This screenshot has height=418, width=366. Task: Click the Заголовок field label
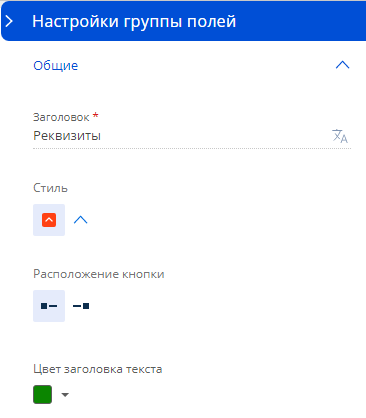click(61, 117)
